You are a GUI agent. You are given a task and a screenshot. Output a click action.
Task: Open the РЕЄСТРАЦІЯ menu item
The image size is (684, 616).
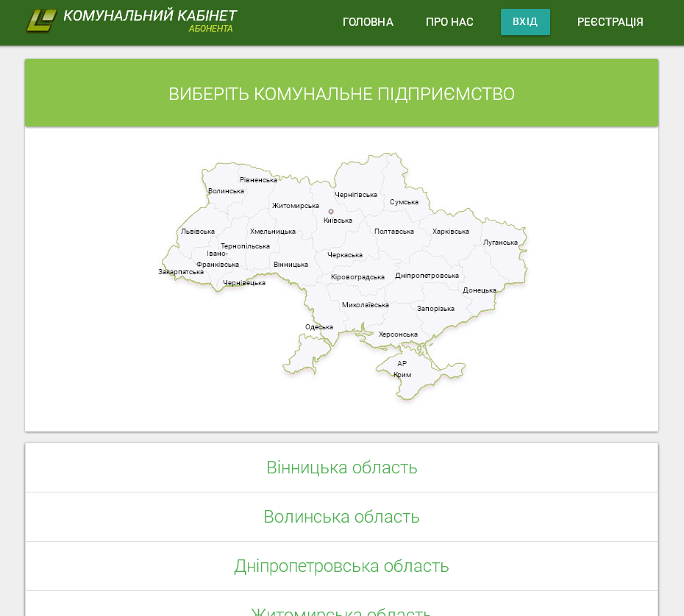(610, 22)
